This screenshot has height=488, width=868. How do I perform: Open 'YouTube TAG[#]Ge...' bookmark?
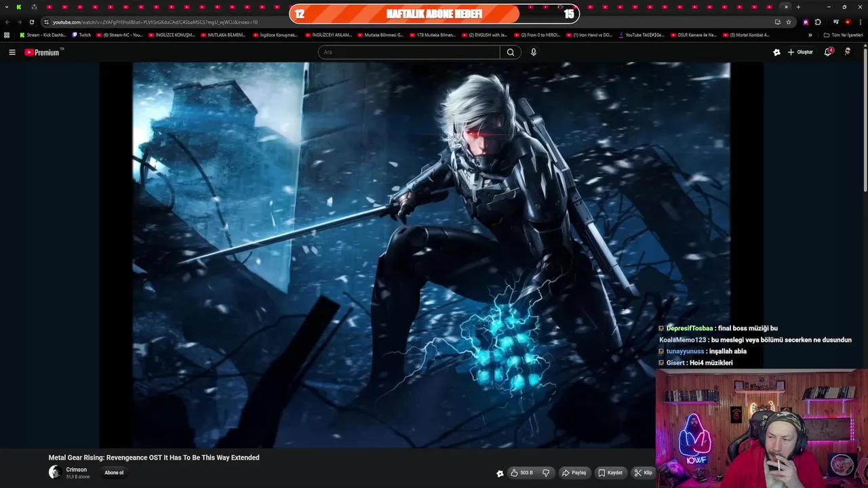pyautogui.click(x=641, y=35)
